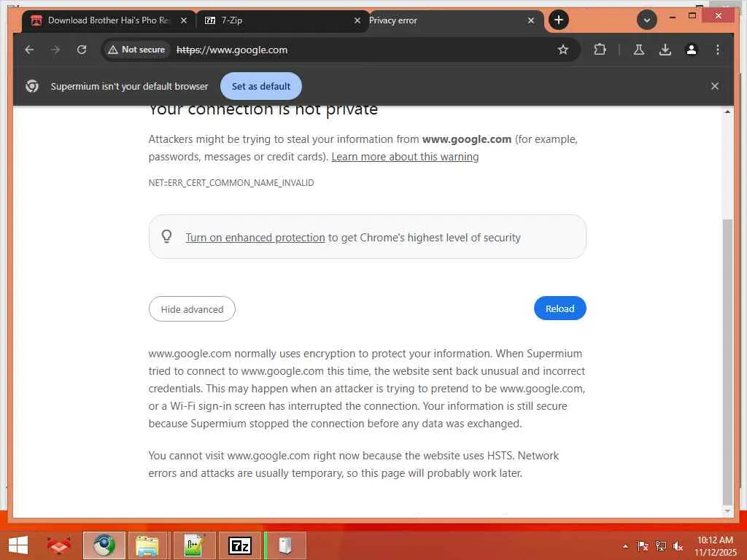The image size is (747, 560).
Task: Open the Extensions puzzle icon
Action: (600, 50)
